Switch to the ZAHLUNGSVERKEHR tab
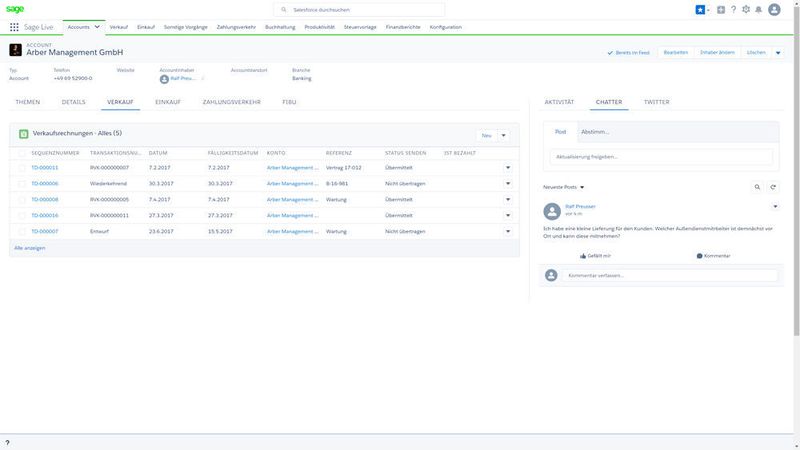The height and width of the screenshot is (450, 800). [232, 102]
